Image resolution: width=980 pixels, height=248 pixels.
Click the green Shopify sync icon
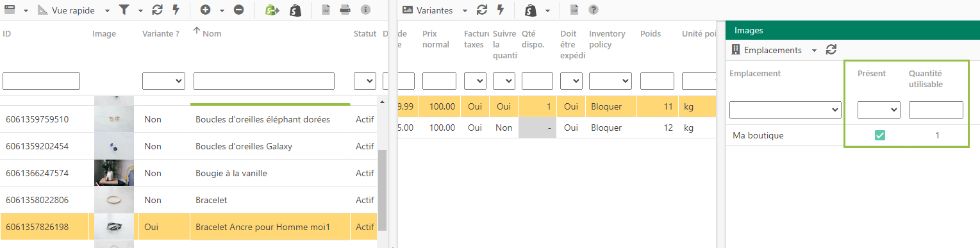click(272, 10)
